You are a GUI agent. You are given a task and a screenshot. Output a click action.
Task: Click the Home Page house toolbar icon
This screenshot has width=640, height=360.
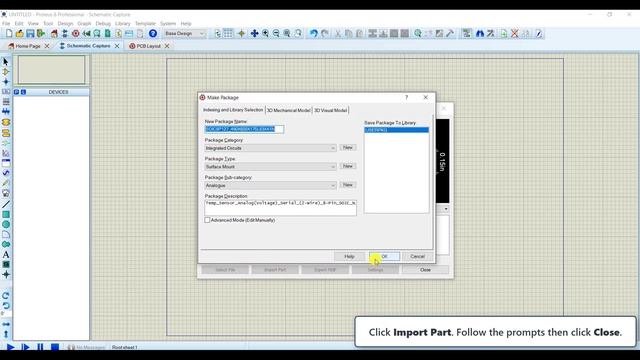pos(54,33)
